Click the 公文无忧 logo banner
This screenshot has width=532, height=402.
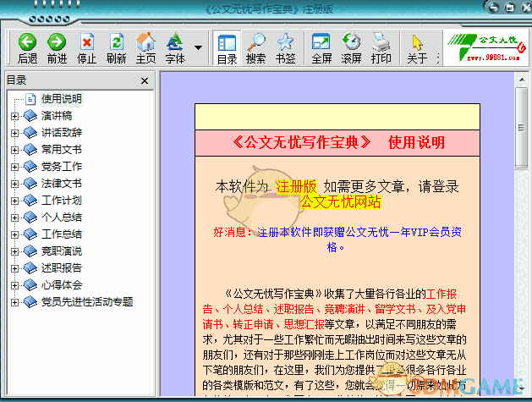click(485, 47)
